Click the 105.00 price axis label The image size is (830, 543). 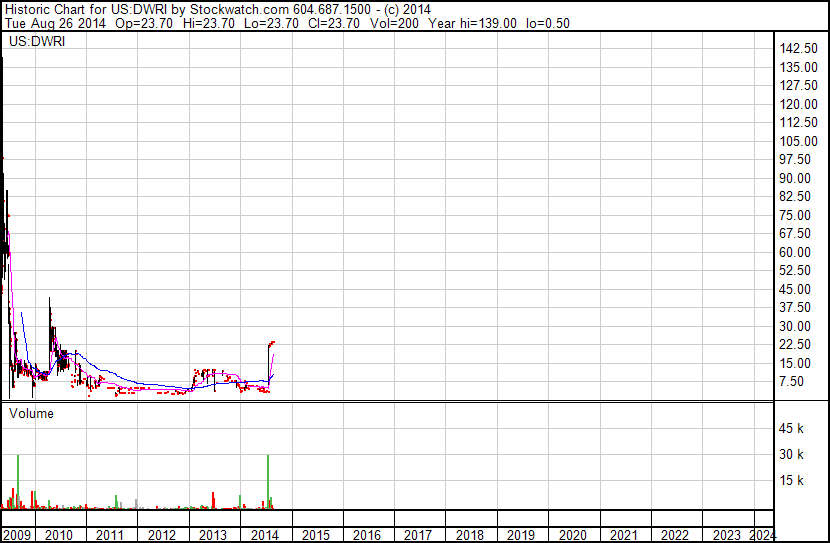tap(798, 141)
